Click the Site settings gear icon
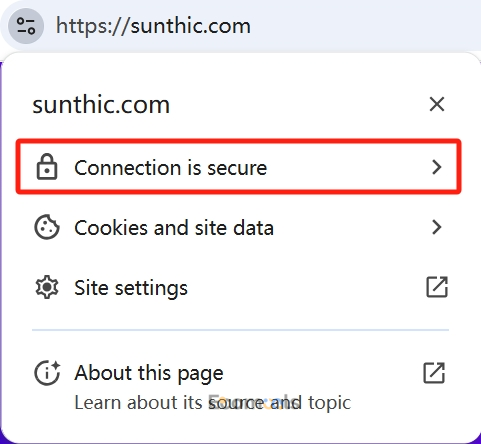Image resolution: width=481 pixels, height=444 pixels. 47,287
